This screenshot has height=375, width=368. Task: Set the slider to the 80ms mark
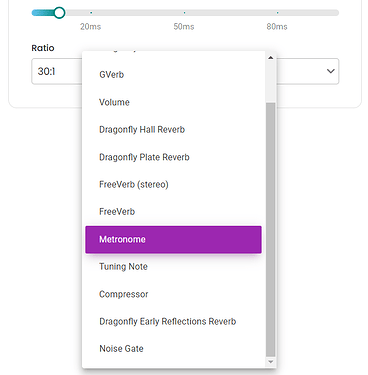(277, 13)
